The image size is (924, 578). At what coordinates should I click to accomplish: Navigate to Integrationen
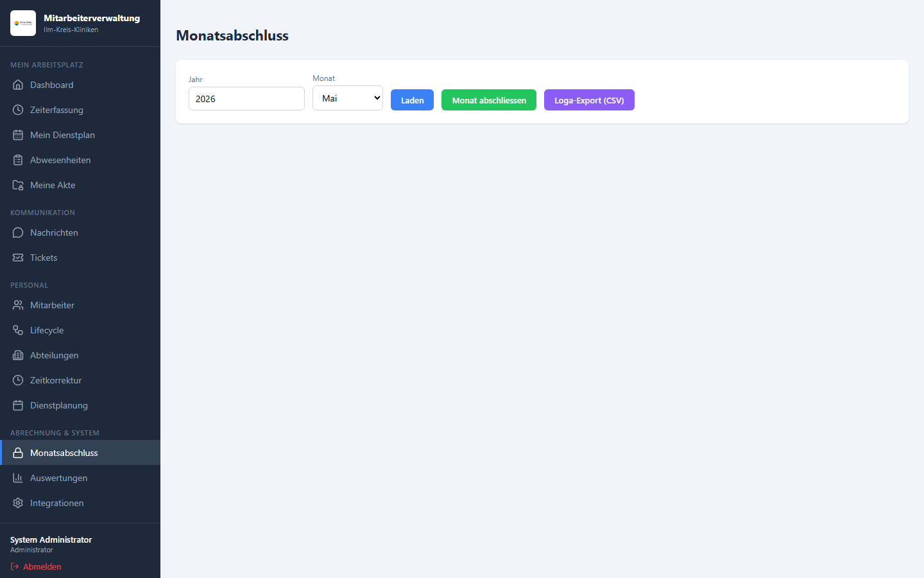(80, 503)
